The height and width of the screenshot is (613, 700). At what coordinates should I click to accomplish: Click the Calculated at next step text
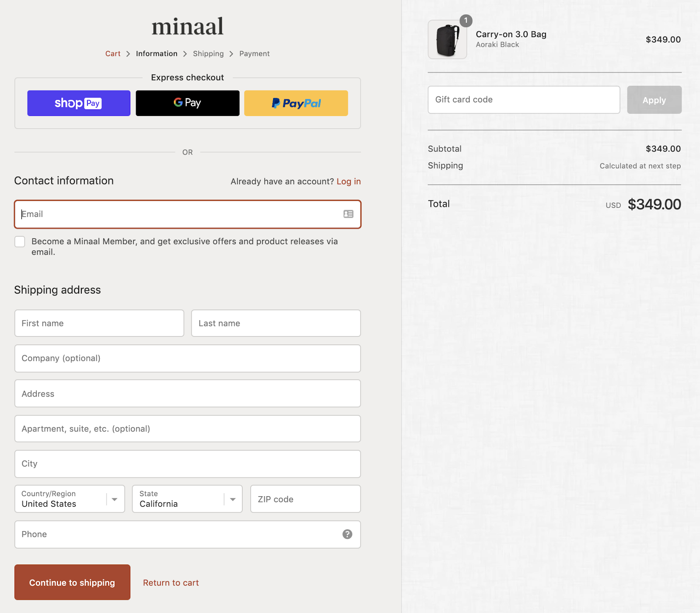[640, 166]
